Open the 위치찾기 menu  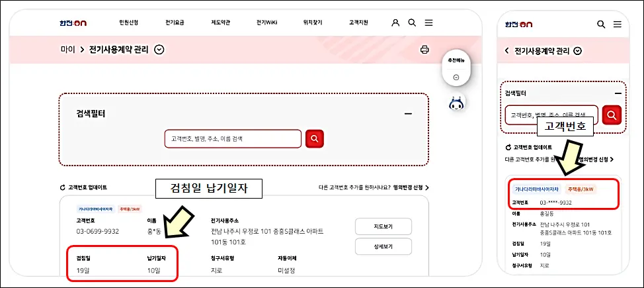pos(313,23)
